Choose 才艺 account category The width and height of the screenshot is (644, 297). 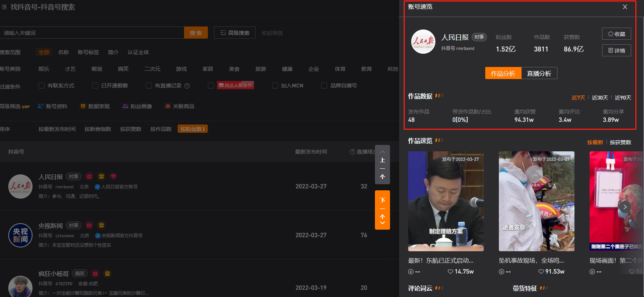pos(70,69)
